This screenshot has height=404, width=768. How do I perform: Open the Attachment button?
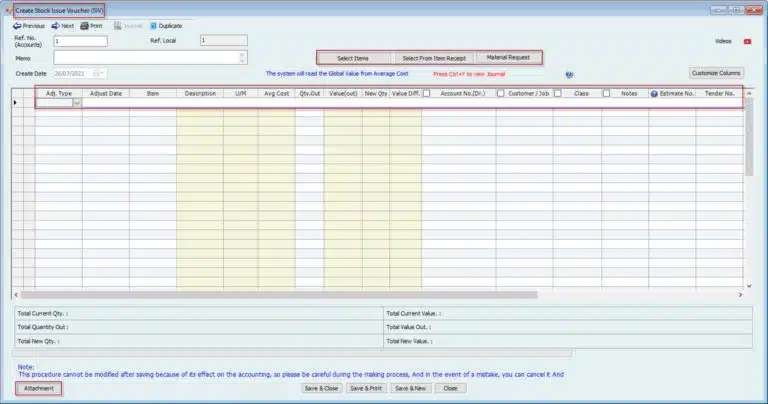pos(39,388)
